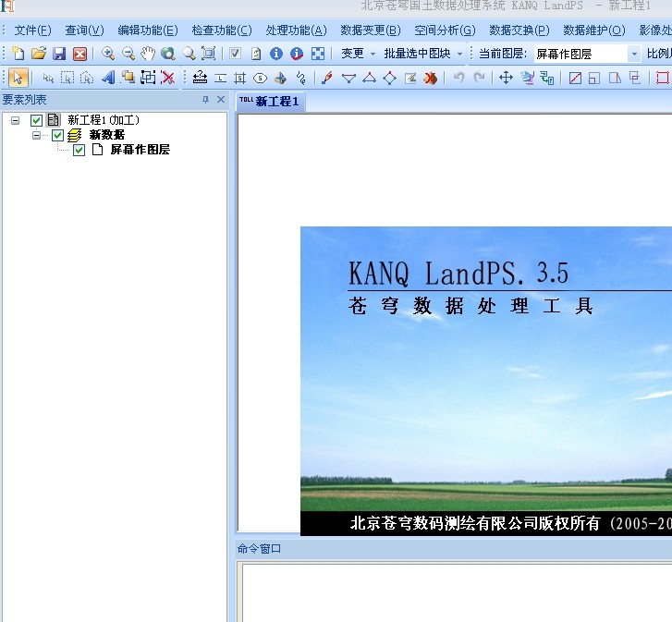
Task: Click the KANQ LandPS splash image
Action: [x=486, y=382]
